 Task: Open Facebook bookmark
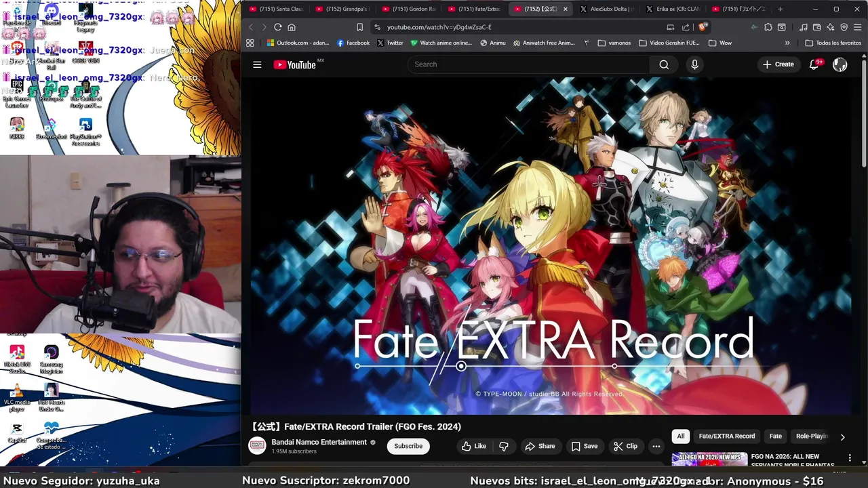coord(353,43)
